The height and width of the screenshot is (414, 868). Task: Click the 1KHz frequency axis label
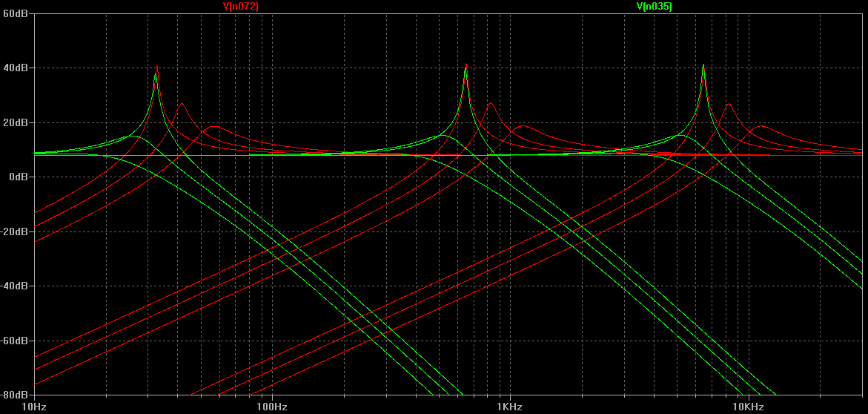(510, 407)
